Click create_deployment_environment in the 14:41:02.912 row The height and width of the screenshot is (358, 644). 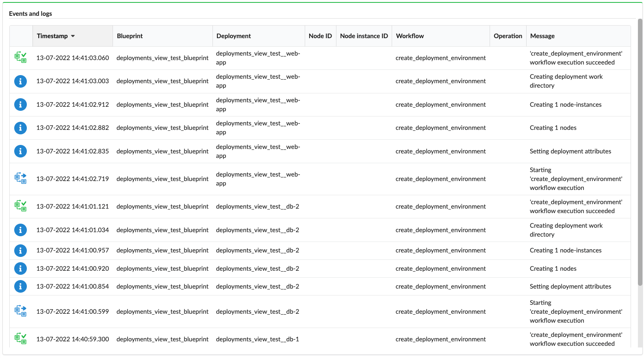(440, 104)
